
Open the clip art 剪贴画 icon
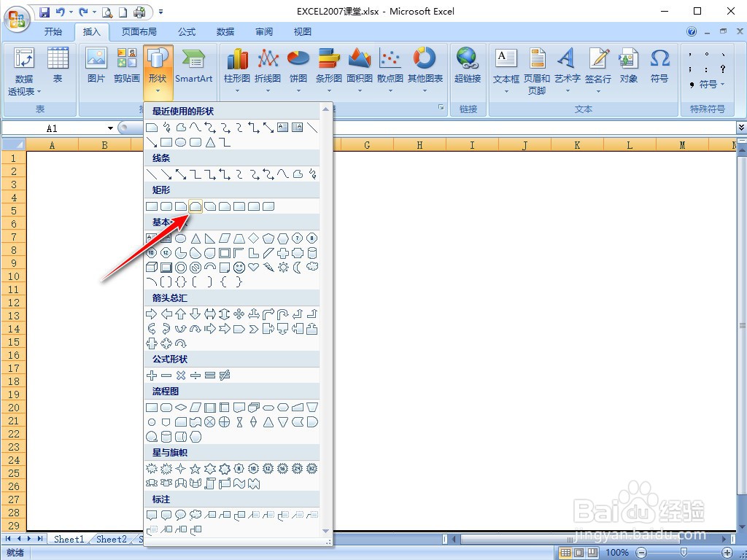click(127, 66)
